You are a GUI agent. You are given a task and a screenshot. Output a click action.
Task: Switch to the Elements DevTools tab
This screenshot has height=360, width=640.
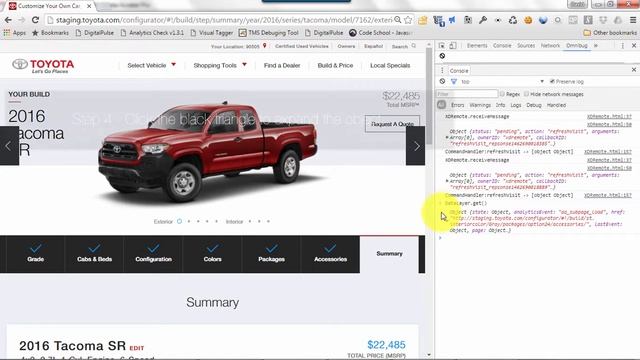477,46
